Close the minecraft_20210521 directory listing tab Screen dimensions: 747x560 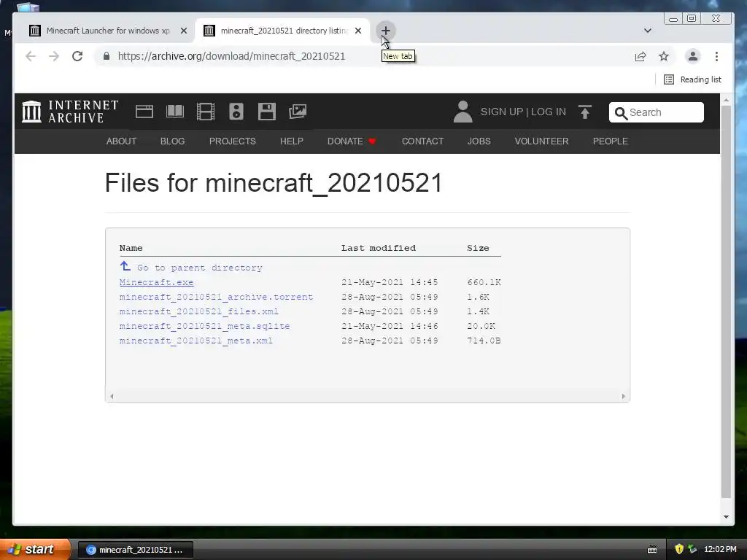358,31
